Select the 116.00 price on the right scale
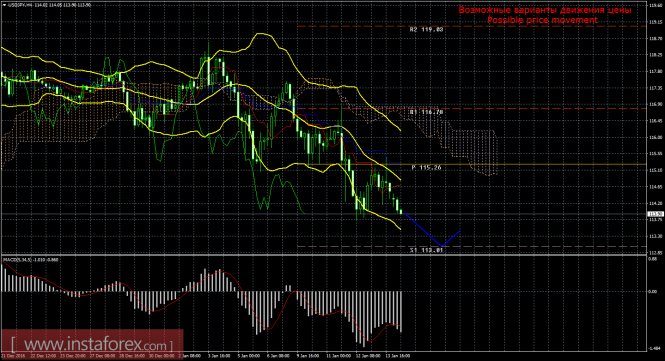This screenshot has width=665, height=361. click(x=656, y=137)
